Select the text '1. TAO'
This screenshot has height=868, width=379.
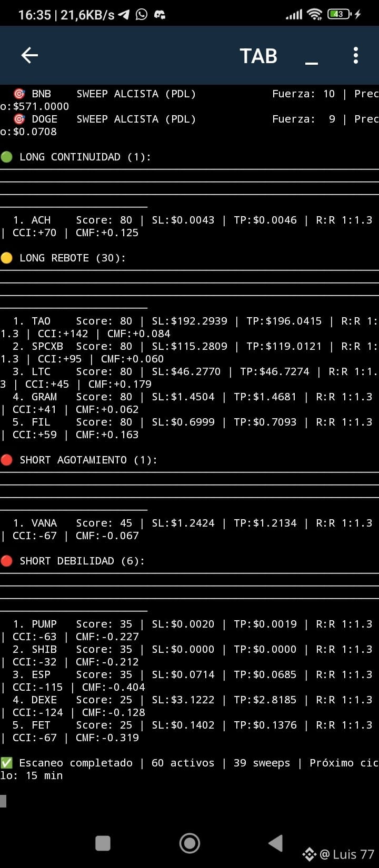coord(32,321)
